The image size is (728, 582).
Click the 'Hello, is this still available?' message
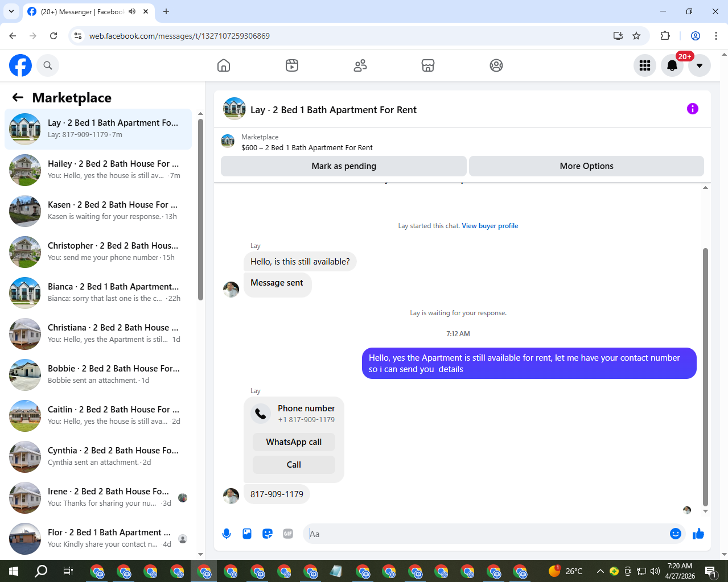point(300,262)
